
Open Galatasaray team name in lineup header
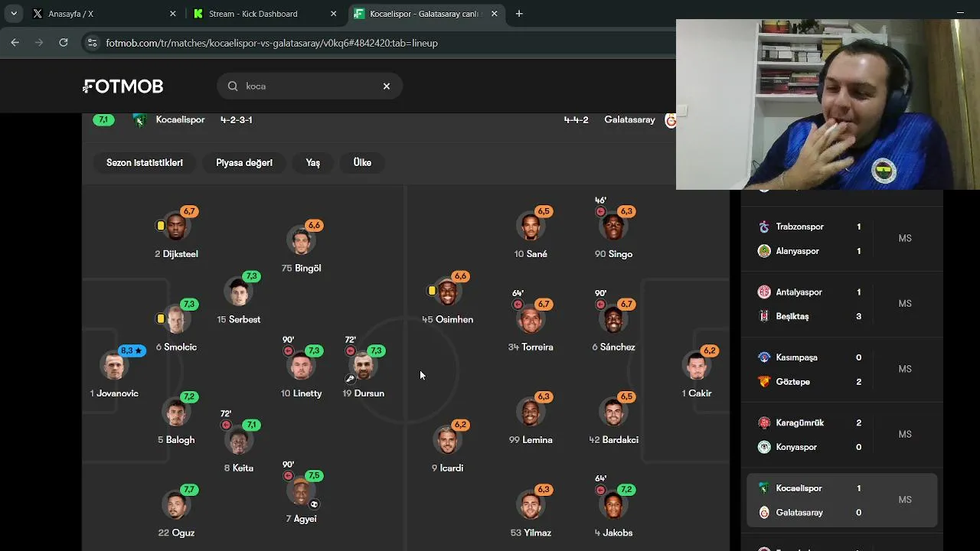629,120
